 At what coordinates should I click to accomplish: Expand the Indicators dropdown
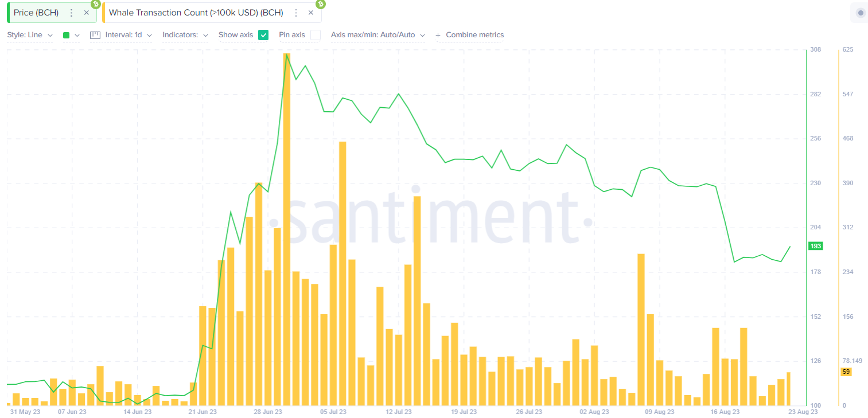pyautogui.click(x=185, y=35)
